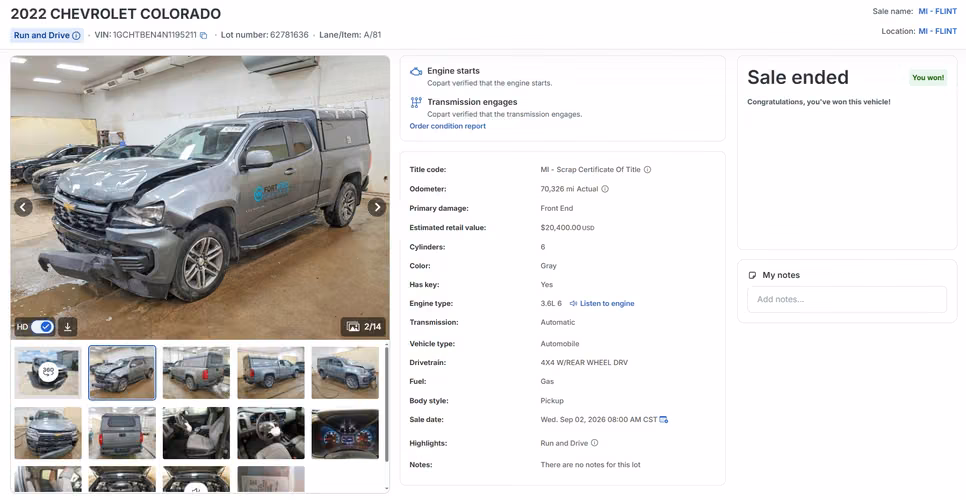Download the current vehicle photo
Screen dimensions: 966x500
68,327
